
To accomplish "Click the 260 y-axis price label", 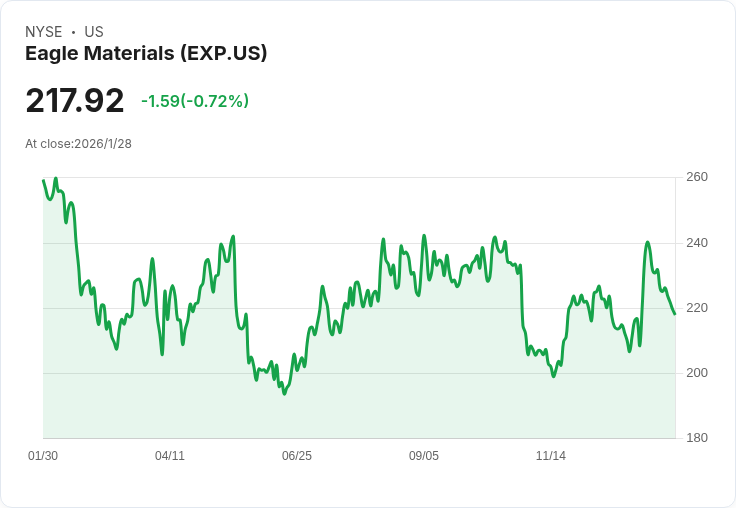I will pyautogui.click(x=697, y=177).
